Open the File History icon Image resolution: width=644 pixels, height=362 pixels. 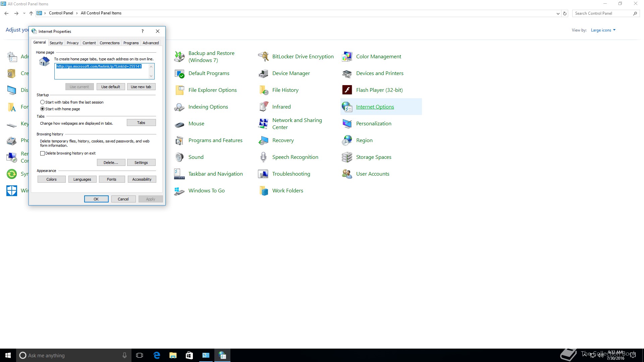pos(263,90)
